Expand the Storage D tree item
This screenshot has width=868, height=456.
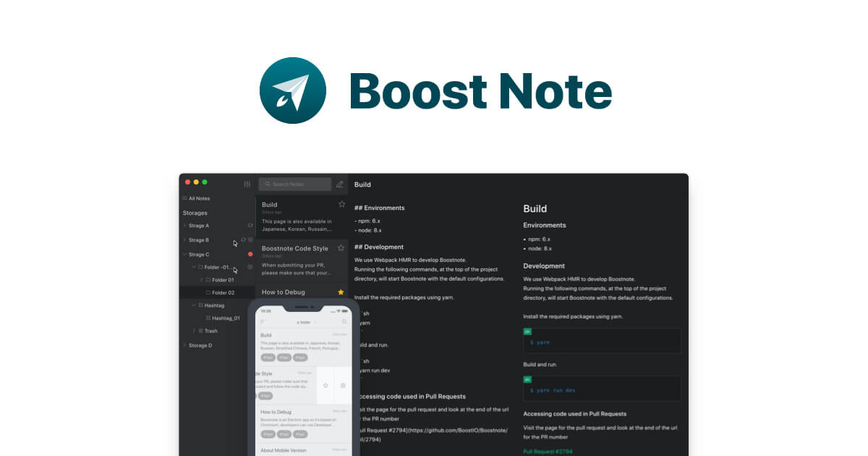[184, 345]
